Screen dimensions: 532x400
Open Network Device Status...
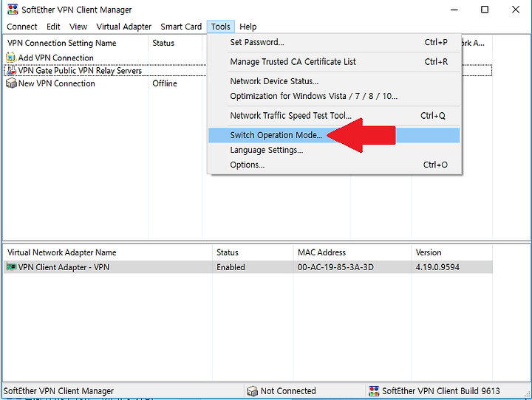point(334,81)
